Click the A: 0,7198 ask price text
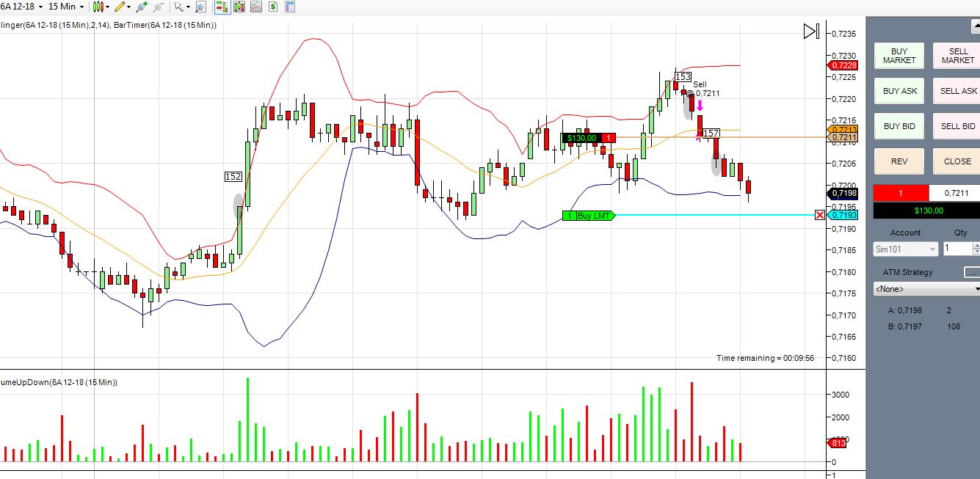The image size is (980, 479). click(x=904, y=310)
